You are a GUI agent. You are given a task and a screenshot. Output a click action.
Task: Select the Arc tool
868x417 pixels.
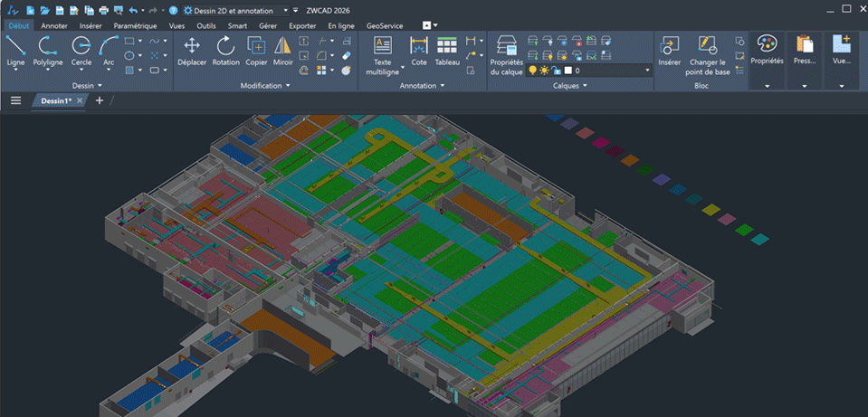tap(109, 51)
